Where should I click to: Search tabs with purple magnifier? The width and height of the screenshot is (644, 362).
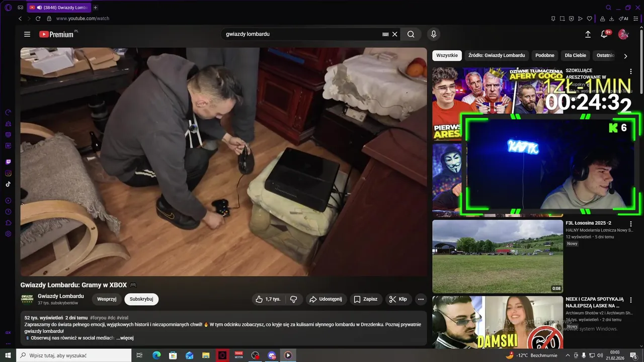[x=608, y=8]
